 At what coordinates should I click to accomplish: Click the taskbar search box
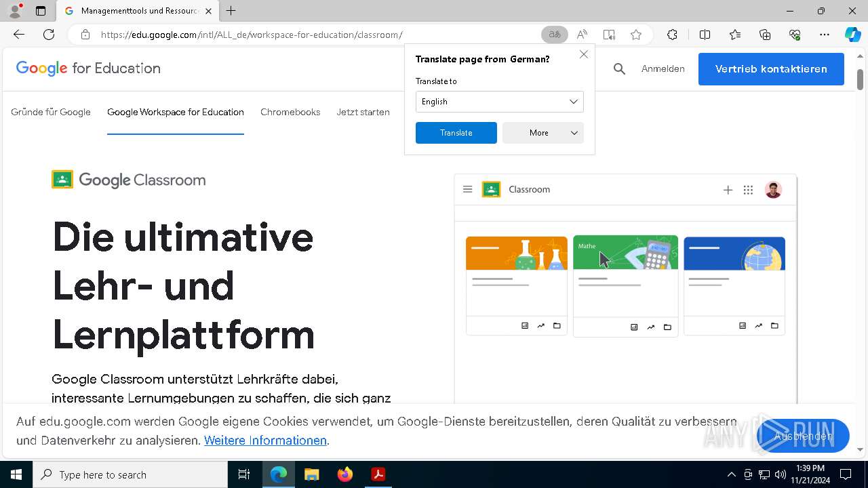130,474
